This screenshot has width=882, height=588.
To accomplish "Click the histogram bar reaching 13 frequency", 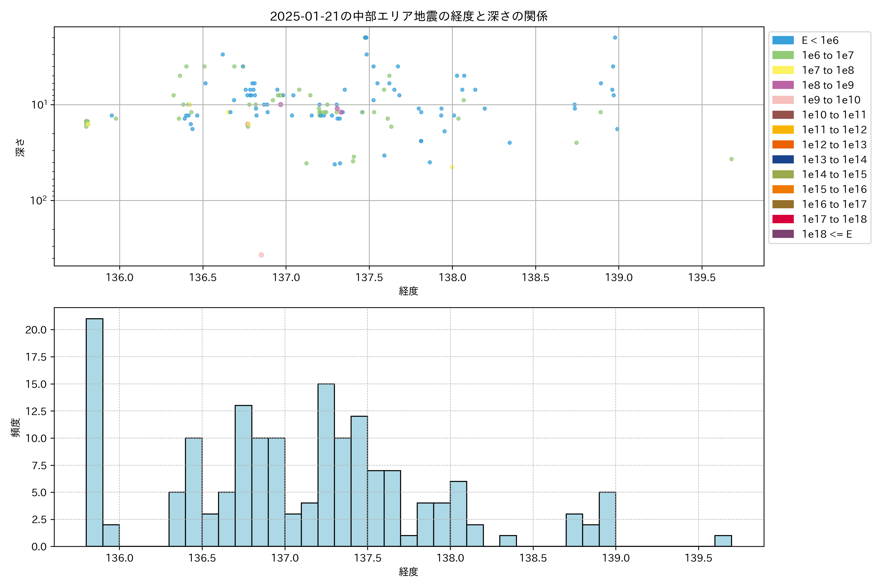I will pos(243,476).
